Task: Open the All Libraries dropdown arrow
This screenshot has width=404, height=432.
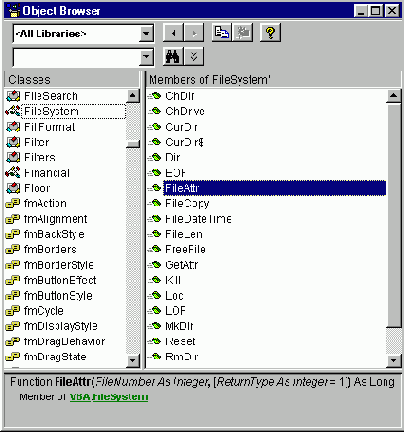Action: (x=146, y=33)
